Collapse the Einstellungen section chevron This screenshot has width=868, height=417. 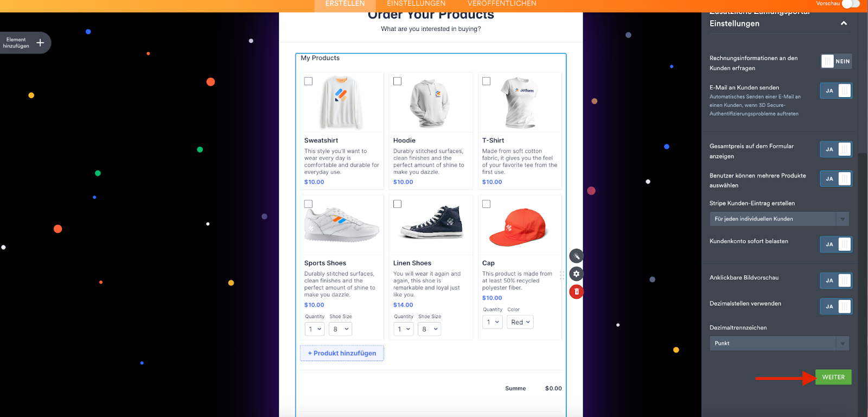[844, 23]
